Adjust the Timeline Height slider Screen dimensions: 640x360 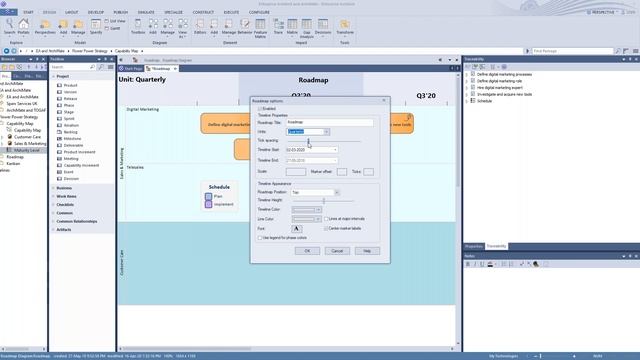click(x=324, y=201)
